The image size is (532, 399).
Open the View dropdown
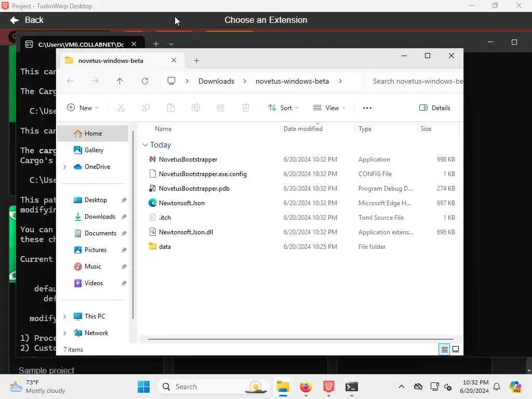click(329, 108)
